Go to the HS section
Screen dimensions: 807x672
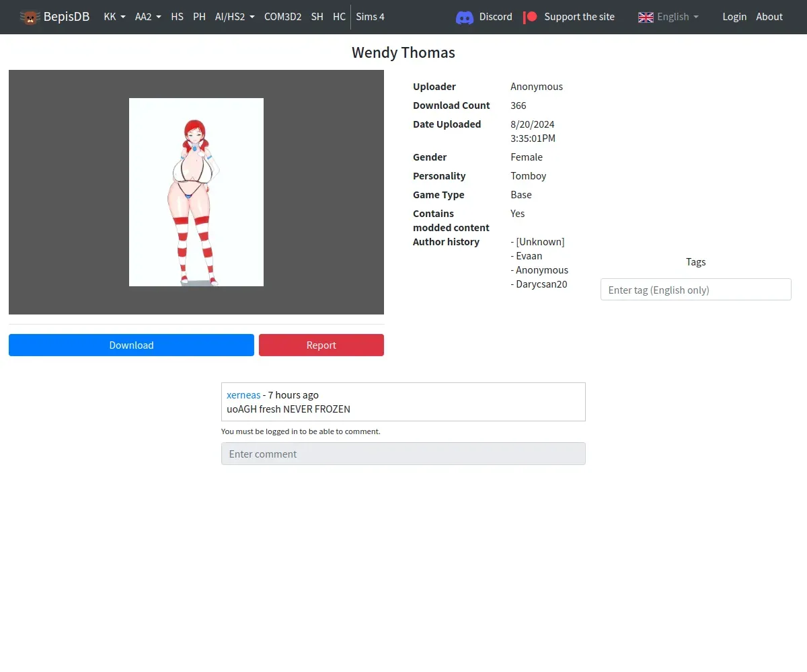[177, 17]
